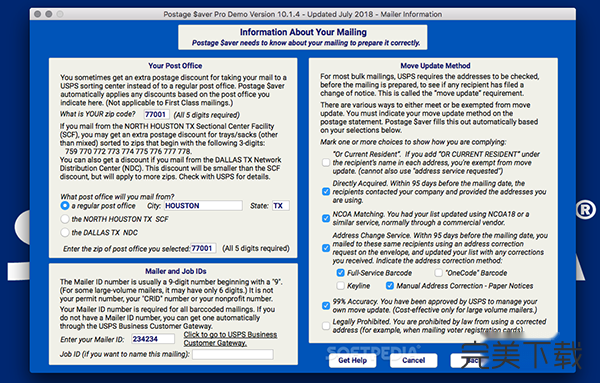
Task: Enable the "OneCode" Barcode checkbox
Action: 439,273
